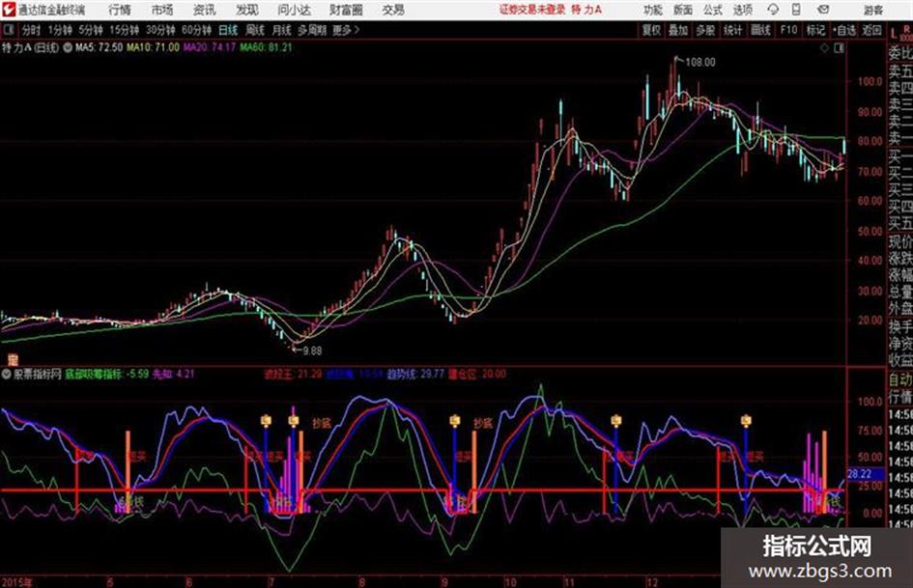Switch to the 5分钟 period tab
The width and height of the screenshot is (913, 588).
[91, 30]
